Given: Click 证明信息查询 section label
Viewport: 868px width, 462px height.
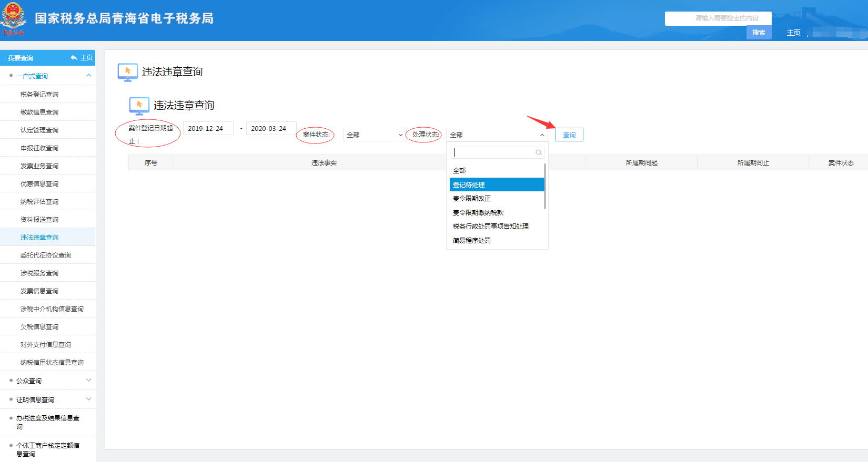Looking at the screenshot, I should tap(35, 400).
